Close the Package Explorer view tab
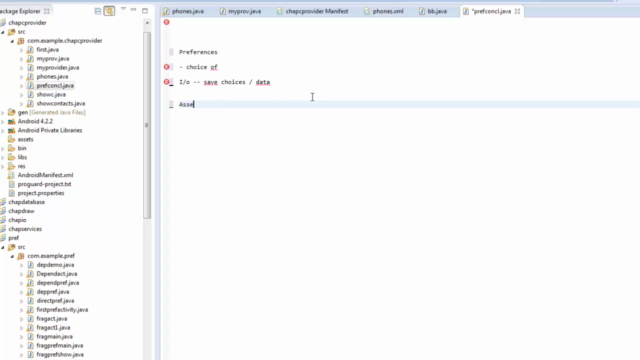 (47, 11)
